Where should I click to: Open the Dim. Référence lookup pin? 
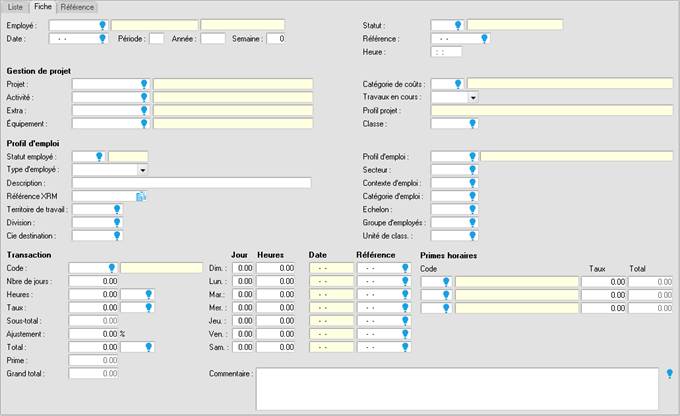(x=405, y=268)
